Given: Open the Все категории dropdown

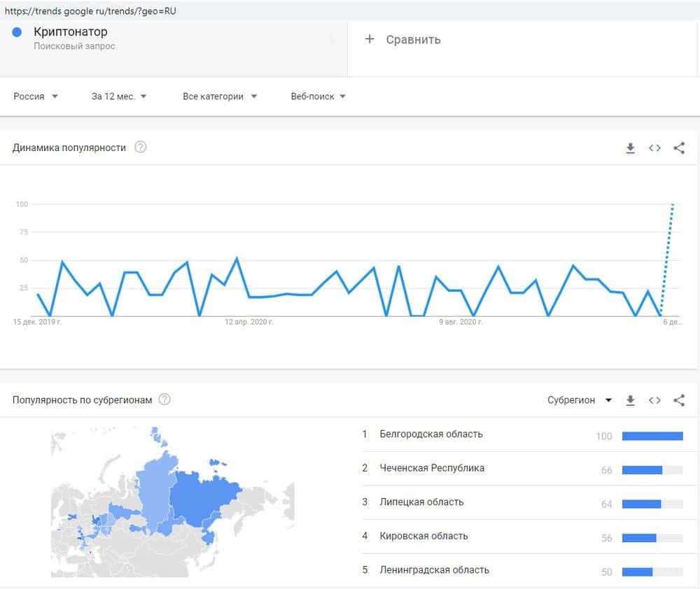Looking at the screenshot, I should coord(220,97).
